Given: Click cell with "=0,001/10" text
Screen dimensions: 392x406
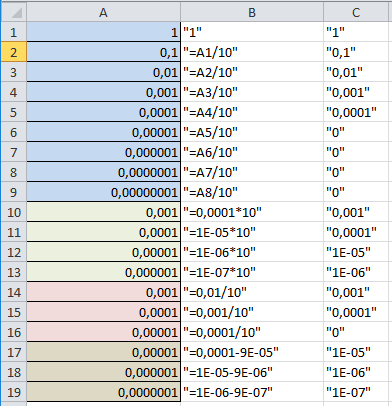Looking at the screenshot, I should [x=252, y=312].
